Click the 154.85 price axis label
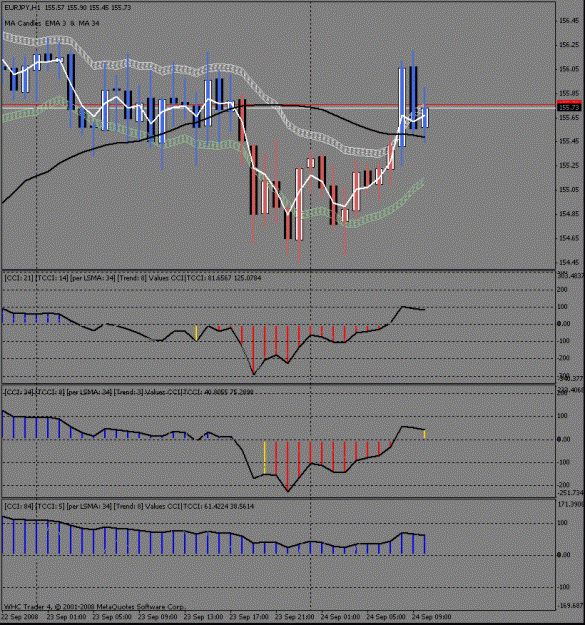585x625 pixels. [569, 214]
